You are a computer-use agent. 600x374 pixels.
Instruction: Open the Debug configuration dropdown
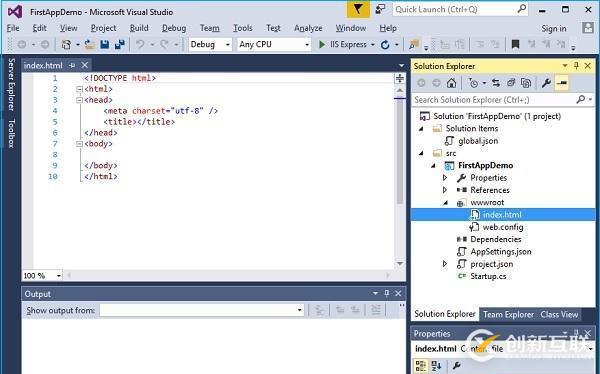pyautogui.click(x=227, y=45)
